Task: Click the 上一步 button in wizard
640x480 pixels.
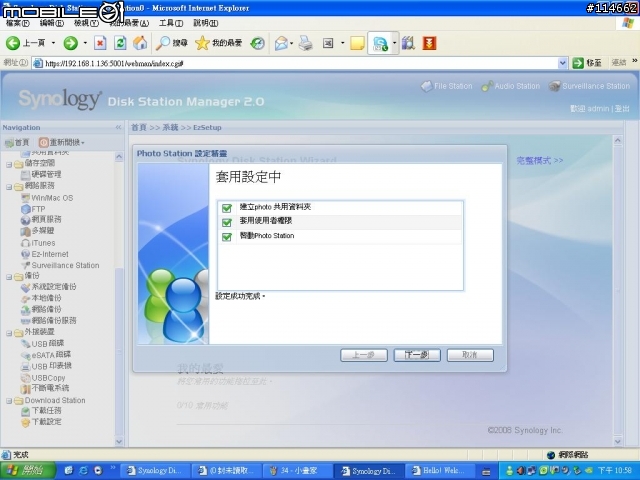Action: tap(364, 355)
